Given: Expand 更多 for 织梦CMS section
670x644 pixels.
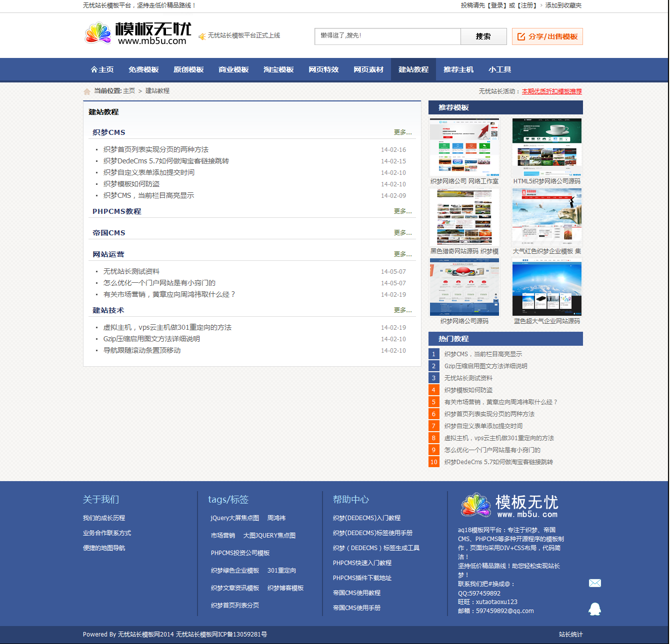Looking at the screenshot, I should tap(402, 132).
